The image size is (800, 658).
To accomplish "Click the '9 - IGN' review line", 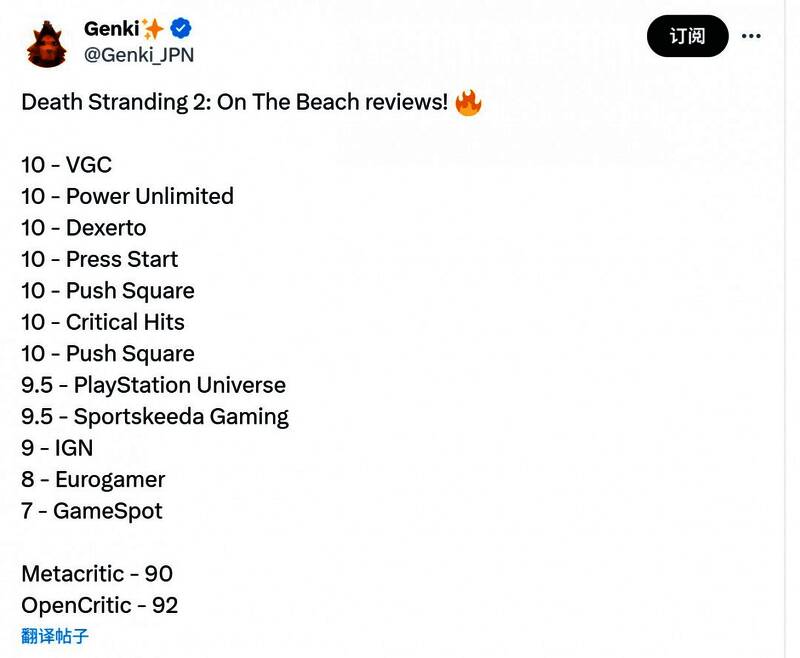I will tap(57, 448).
